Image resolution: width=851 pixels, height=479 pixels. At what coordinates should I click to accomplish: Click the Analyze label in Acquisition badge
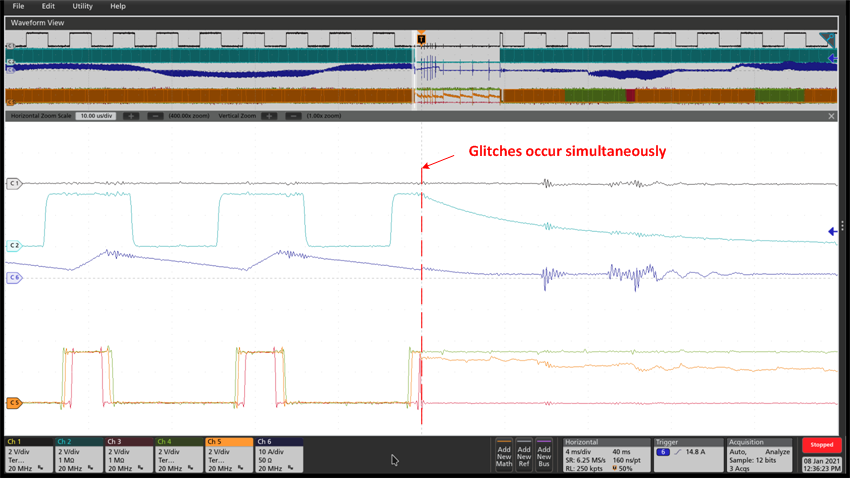777,452
